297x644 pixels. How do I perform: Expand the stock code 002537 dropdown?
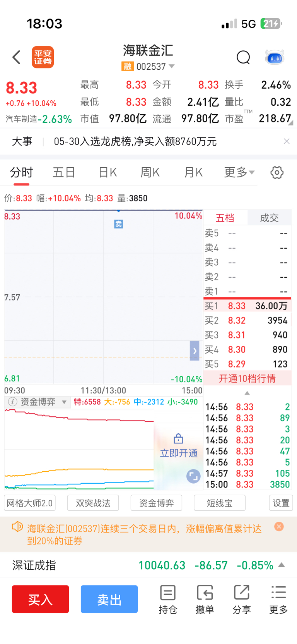click(x=172, y=67)
